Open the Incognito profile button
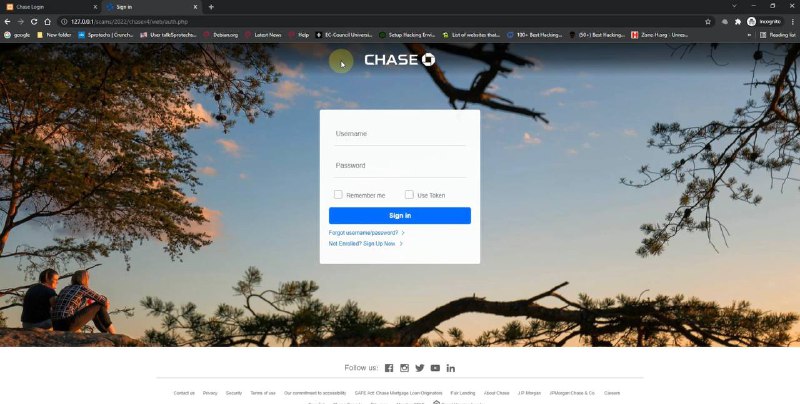Screen dimensions: 800x404 (x=764, y=21)
